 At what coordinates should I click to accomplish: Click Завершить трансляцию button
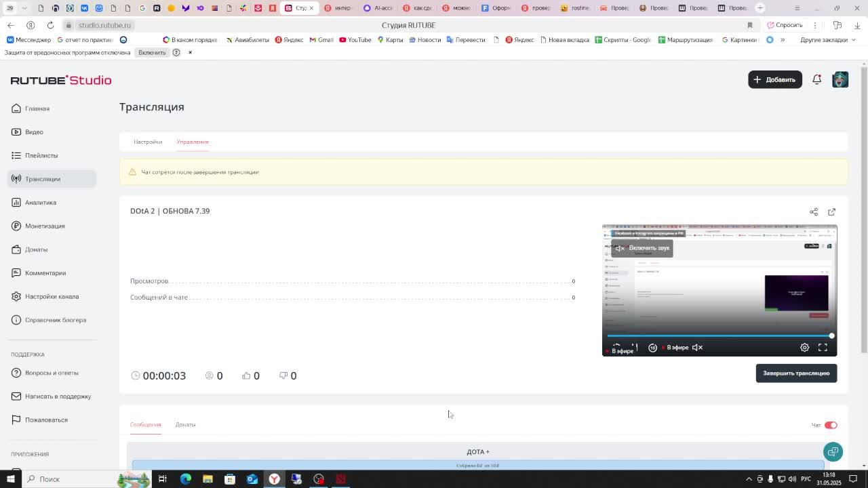coord(796,373)
